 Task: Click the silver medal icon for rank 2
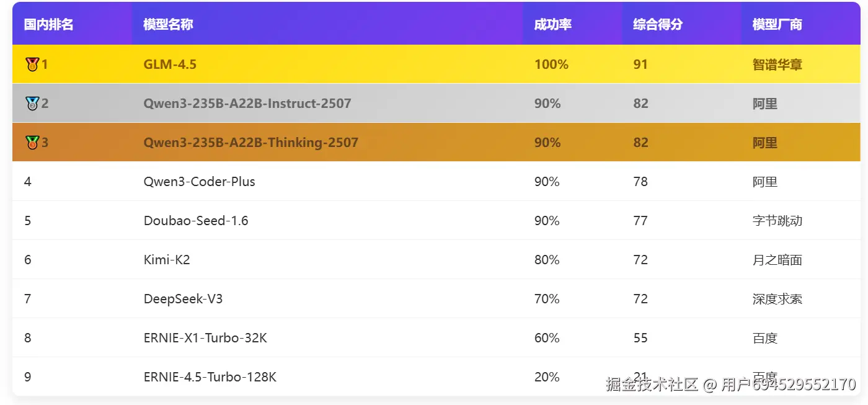(32, 104)
